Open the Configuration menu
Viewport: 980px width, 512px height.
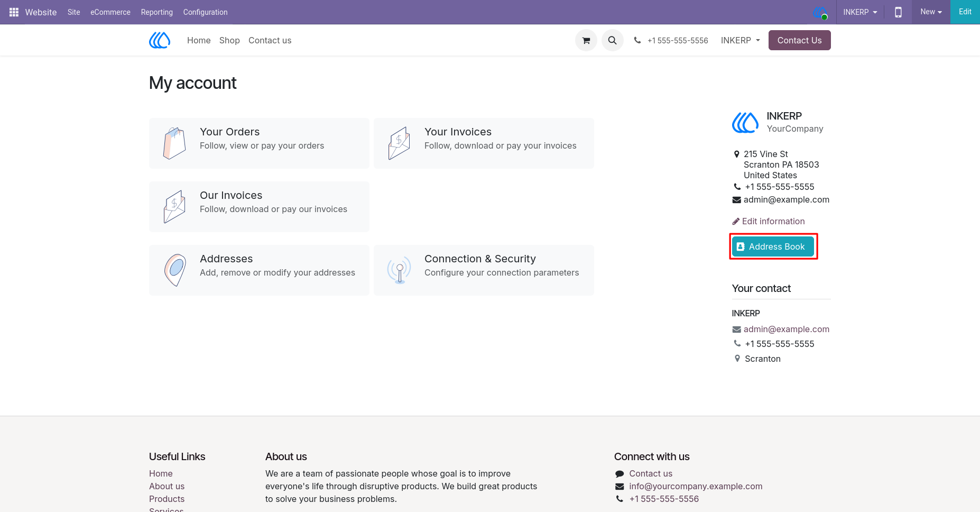click(206, 12)
